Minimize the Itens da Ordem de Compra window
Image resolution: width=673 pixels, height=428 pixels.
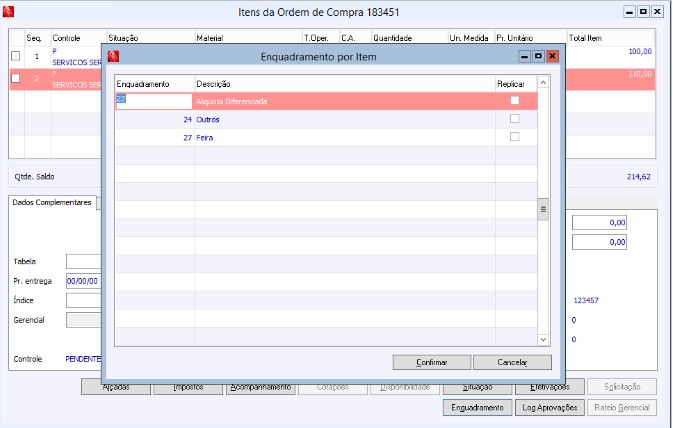click(x=630, y=12)
